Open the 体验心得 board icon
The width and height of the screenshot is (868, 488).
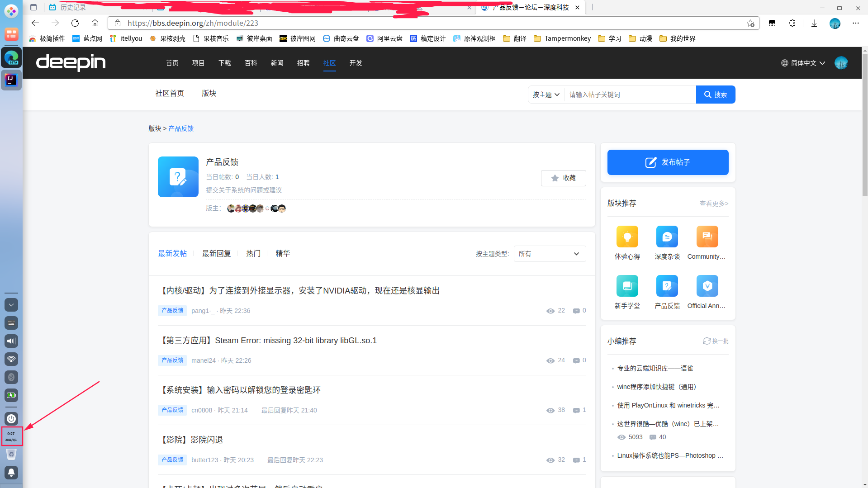click(627, 237)
